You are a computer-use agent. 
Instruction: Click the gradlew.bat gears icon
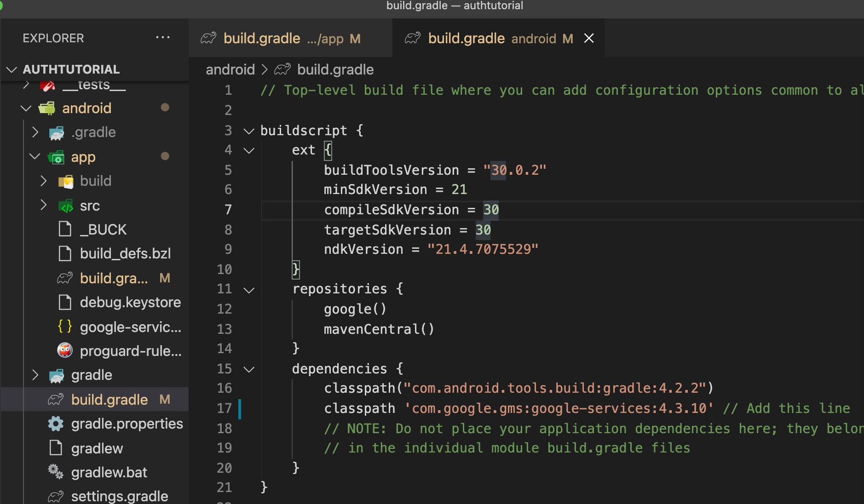coord(56,472)
